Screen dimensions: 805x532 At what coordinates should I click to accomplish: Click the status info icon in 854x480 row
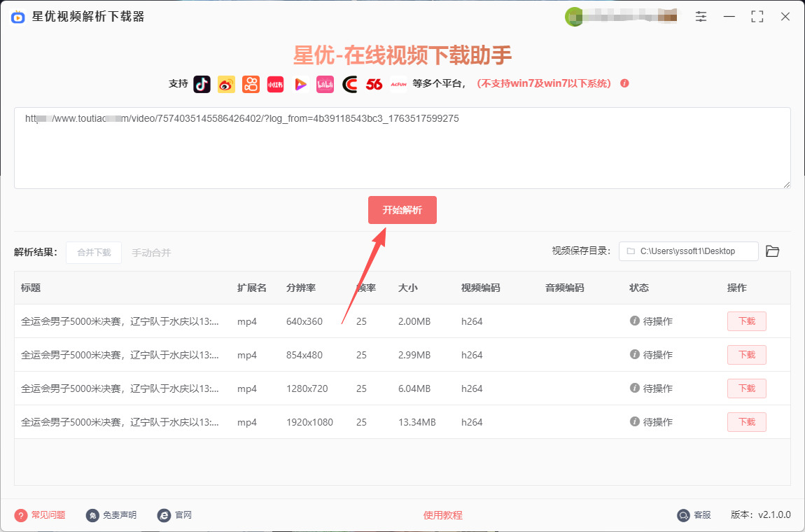(635, 354)
